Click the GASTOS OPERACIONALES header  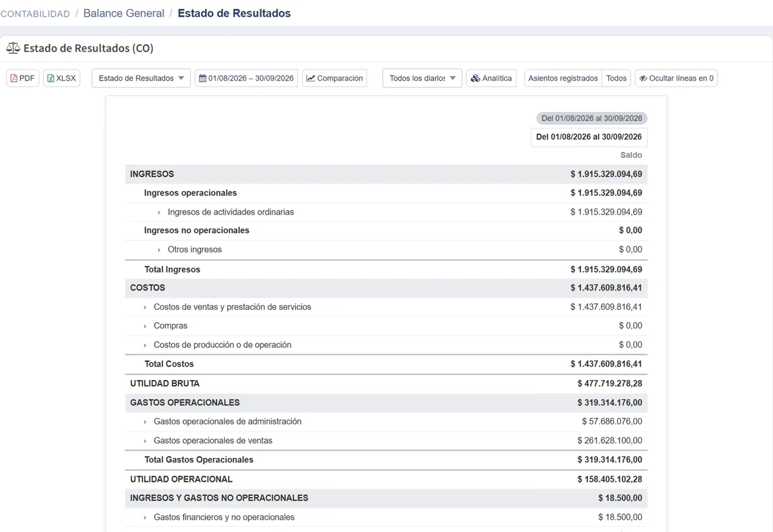[386, 403]
